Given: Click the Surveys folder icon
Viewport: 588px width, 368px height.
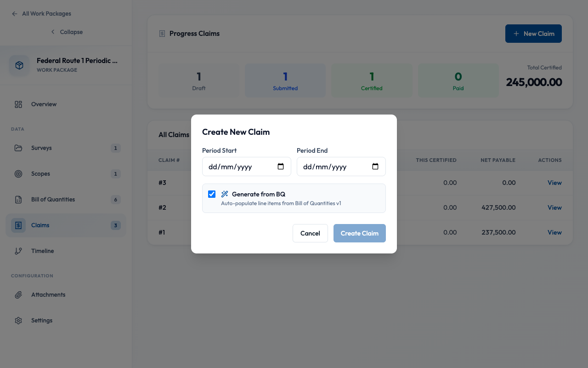Looking at the screenshot, I should point(18,148).
